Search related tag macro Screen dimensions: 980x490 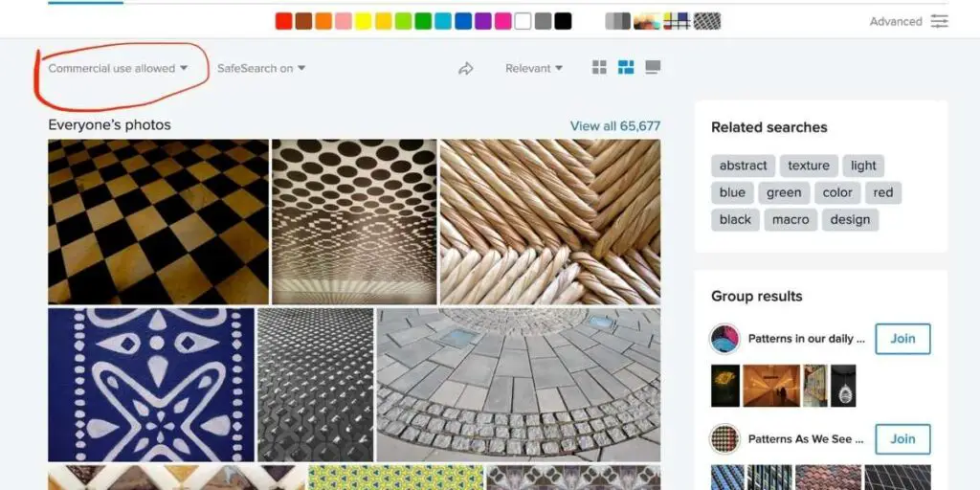pyautogui.click(x=791, y=219)
